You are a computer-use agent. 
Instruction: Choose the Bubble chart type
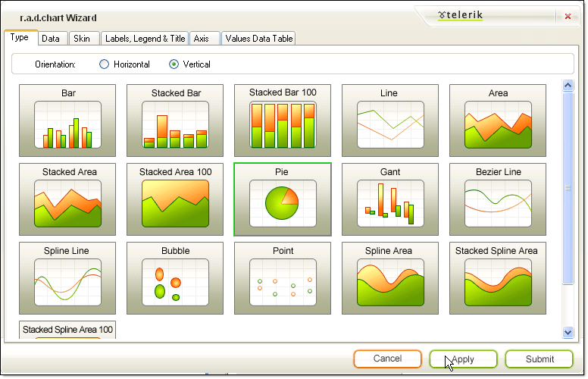tap(175, 278)
